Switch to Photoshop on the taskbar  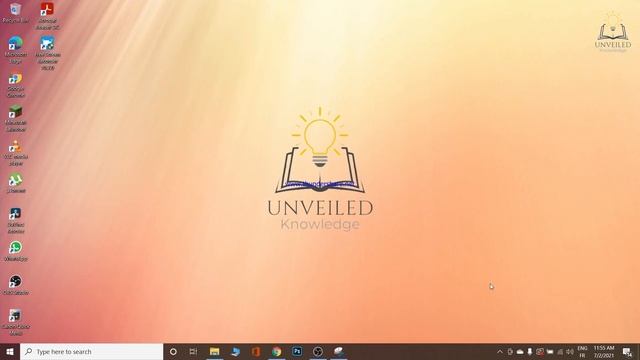point(297,351)
